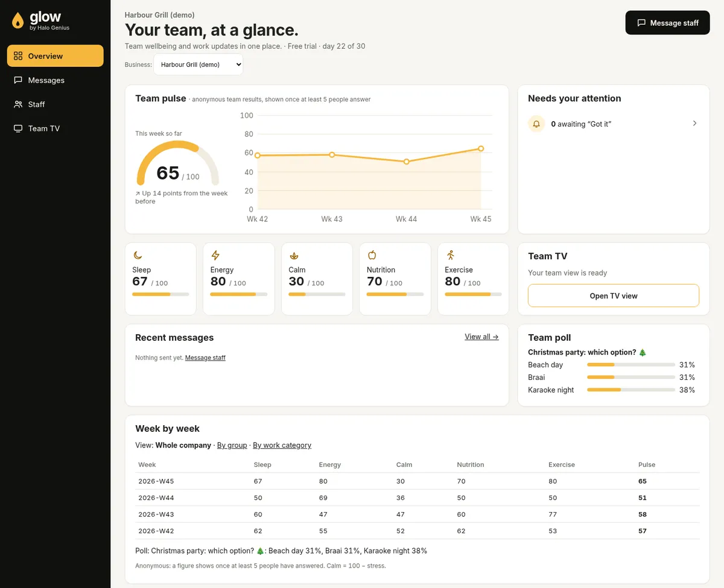Click the Wk 43 data point on chart

click(332, 155)
